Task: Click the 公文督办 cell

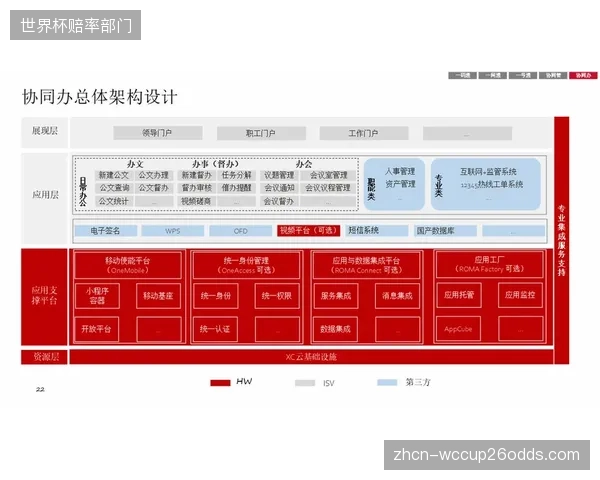Action: coord(154,188)
